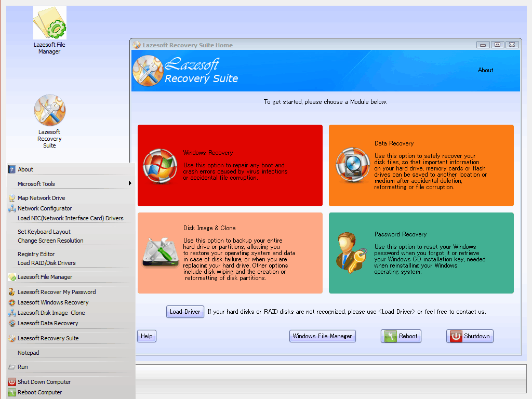Click the red Shut Down Computer icon
Image resolution: width=532 pixels, height=399 pixels.
click(x=12, y=382)
